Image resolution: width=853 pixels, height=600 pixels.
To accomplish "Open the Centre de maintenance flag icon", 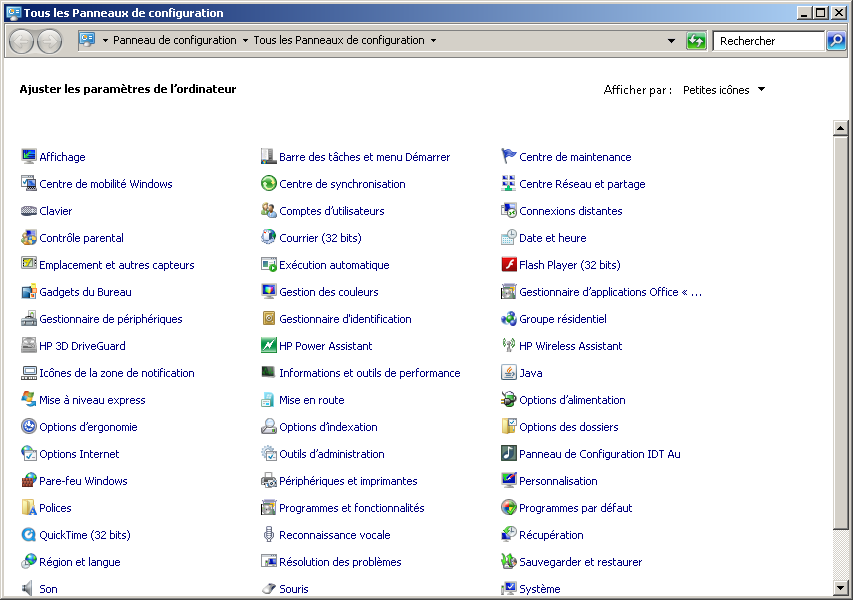I will point(509,157).
